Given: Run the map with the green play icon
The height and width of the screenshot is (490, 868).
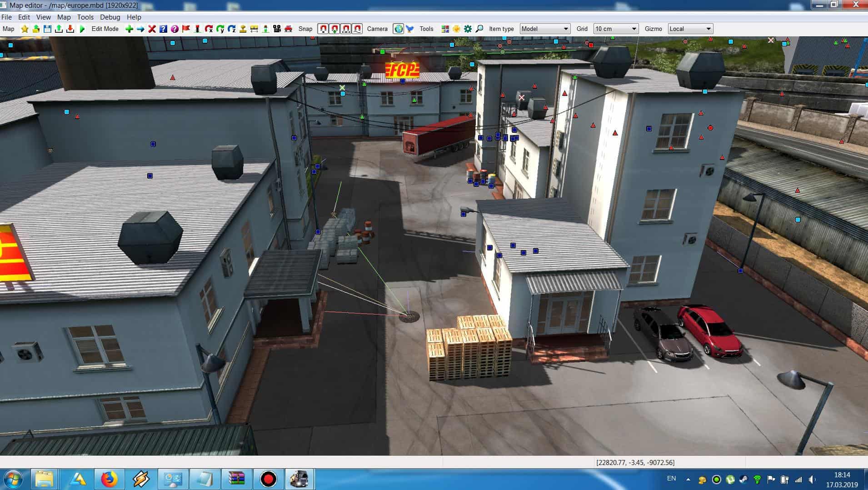Looking at the screenshot, I should click(82, 29).
